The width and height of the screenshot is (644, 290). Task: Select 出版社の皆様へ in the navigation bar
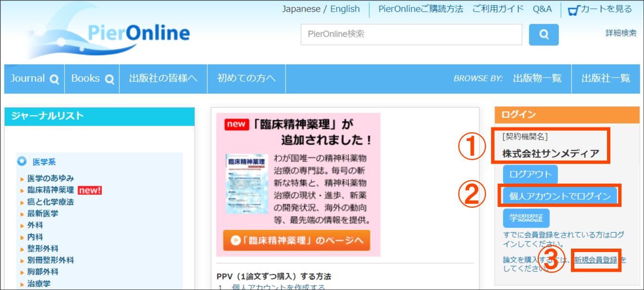pyautogui.click(x=163, y=79)
